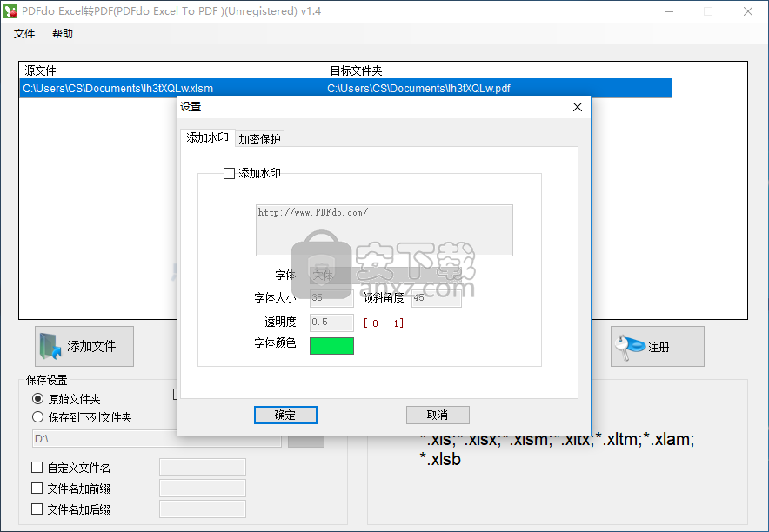769x532 pixels.
Task: Click the Add File folder icon
Action: [x=50, y=346]
